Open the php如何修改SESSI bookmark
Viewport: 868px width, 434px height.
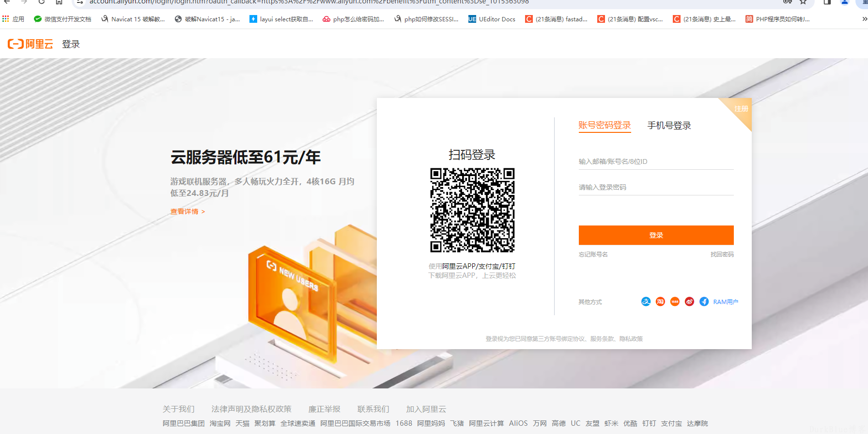tap(426, 19)
